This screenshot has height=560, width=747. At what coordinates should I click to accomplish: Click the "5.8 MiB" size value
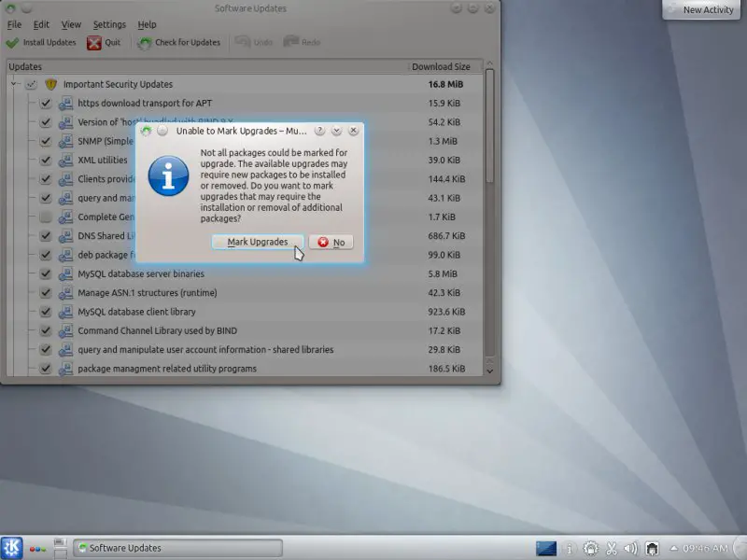pos(443,273)
